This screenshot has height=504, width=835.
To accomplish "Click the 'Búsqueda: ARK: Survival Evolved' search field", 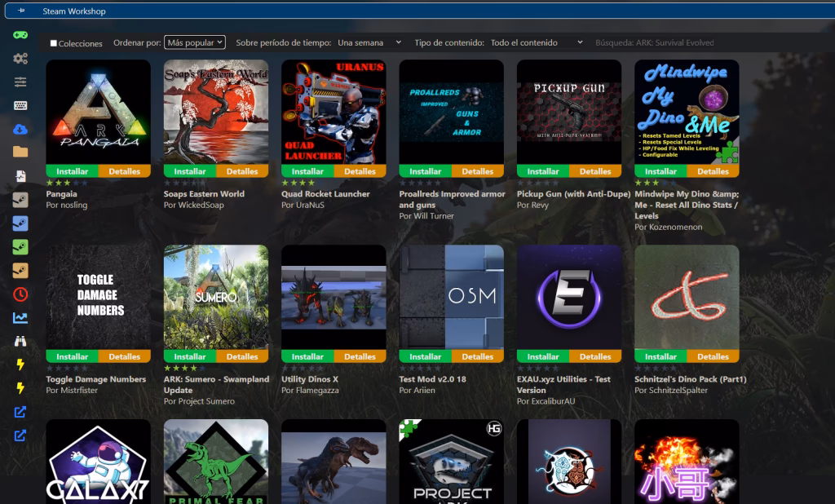I will [x=655, y=42].
